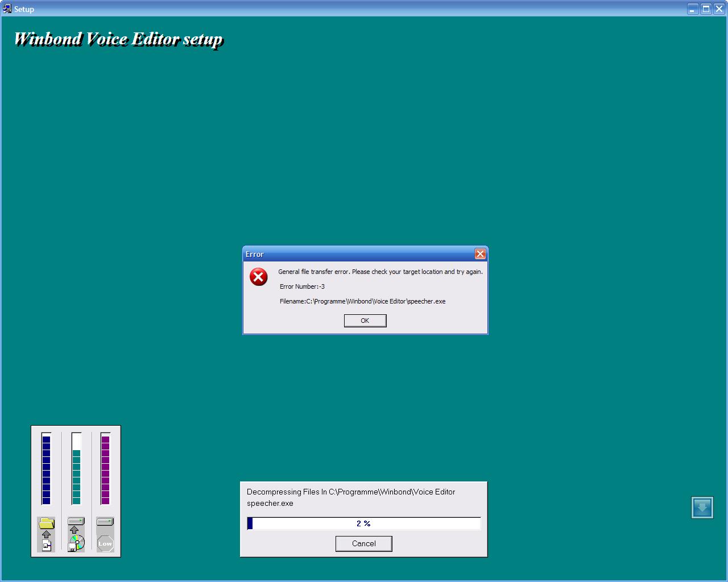Click the Decompressing Files In path text
The width and height of the screenshot is (728, 582).
pos(351,492)
